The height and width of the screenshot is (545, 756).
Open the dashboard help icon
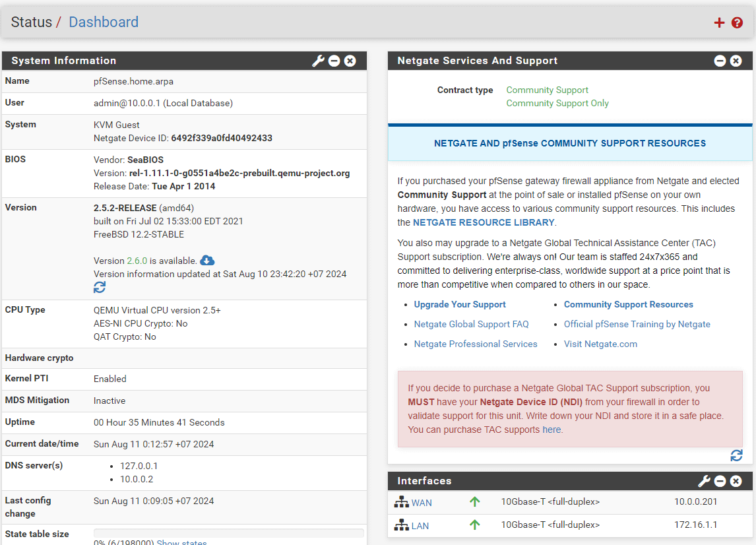[x=737, y=22]
